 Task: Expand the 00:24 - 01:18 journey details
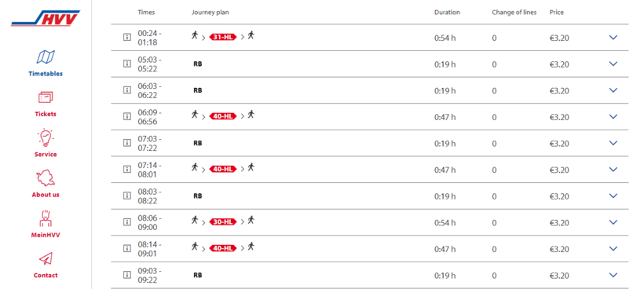613,38
